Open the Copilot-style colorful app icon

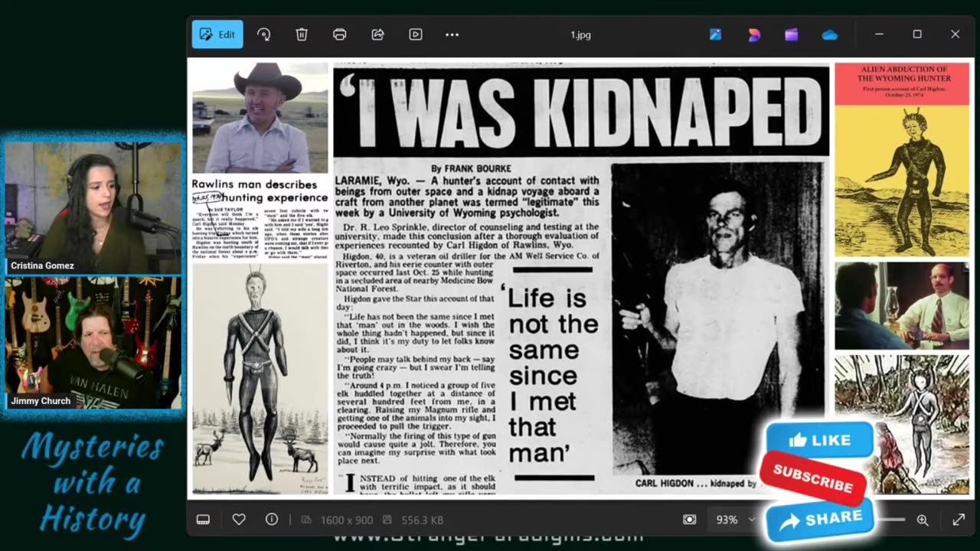(x=754, y=34)
